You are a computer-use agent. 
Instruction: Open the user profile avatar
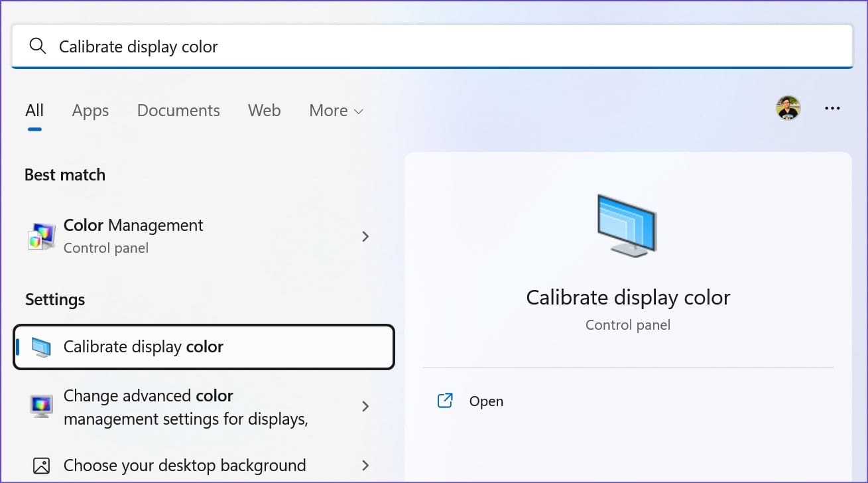pos(788,108)
